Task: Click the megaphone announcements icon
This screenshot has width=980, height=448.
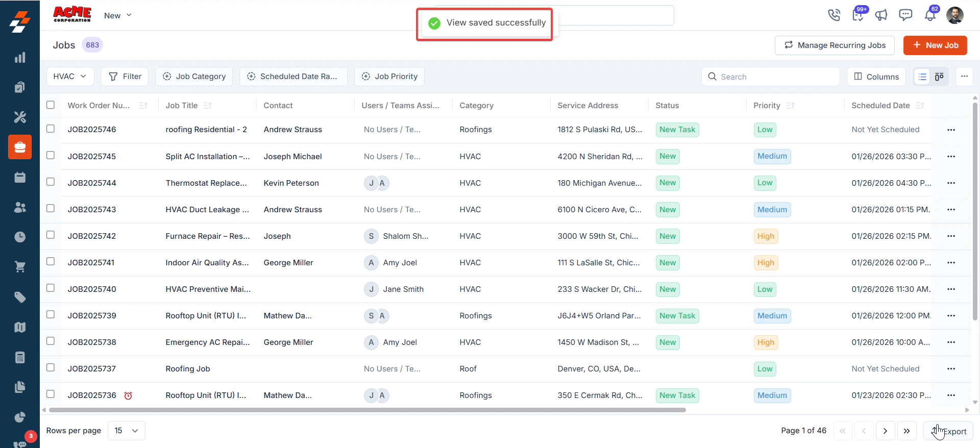Action: [x=881, y=15]
